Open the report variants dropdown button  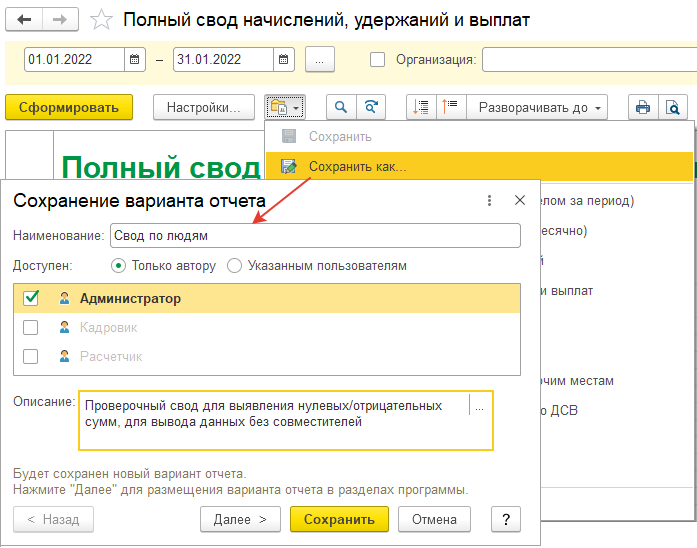point(285,107)
